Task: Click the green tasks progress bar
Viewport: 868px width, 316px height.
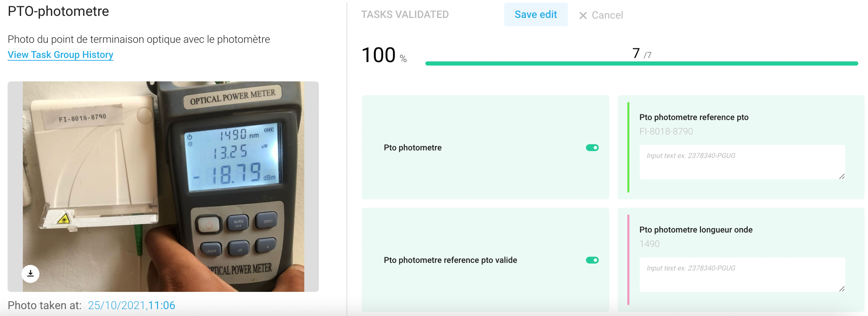Action: [642, 64]
